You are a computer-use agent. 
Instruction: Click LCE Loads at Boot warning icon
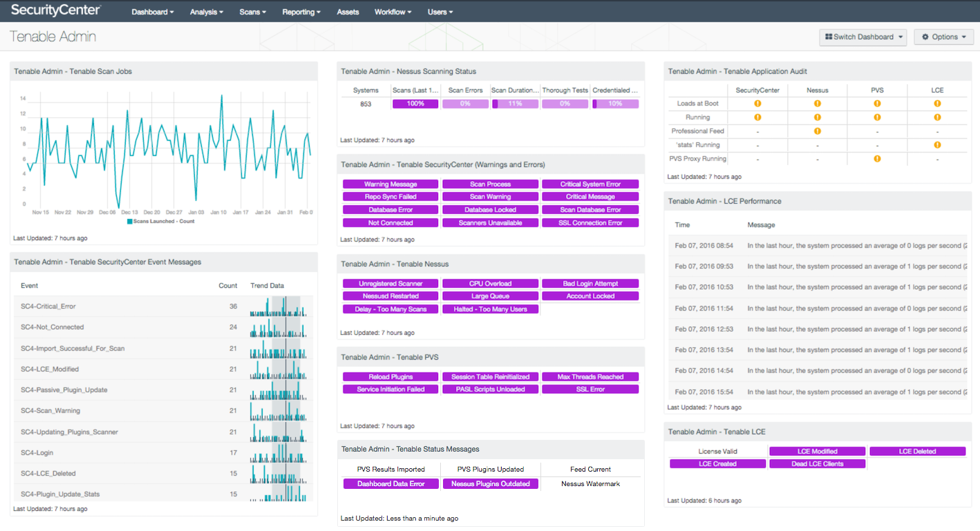pyautogui.click(x=937, y=104)
